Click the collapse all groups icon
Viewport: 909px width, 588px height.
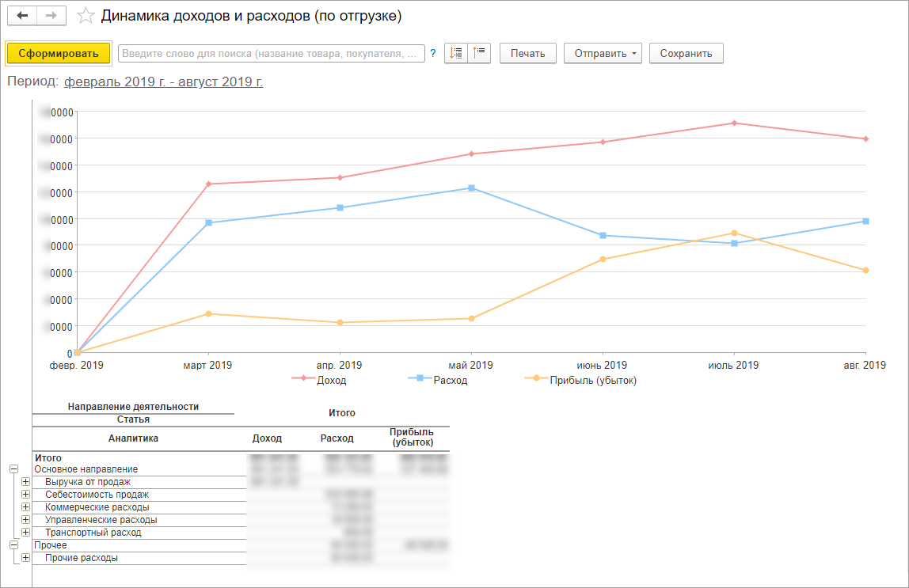pos(479,53)
